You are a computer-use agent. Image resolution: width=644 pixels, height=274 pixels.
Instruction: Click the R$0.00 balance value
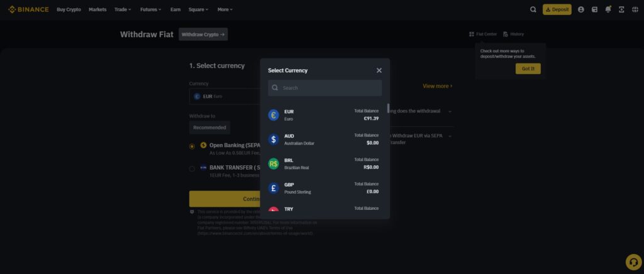click(x=371, y=167)
